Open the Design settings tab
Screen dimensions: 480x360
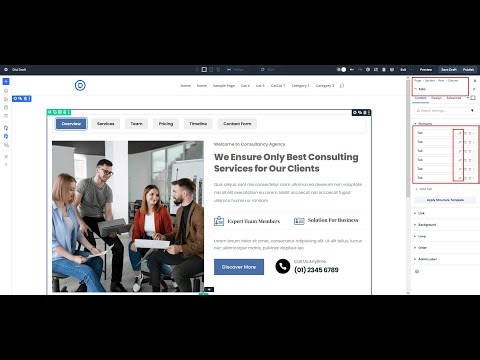tap(436, 98)
